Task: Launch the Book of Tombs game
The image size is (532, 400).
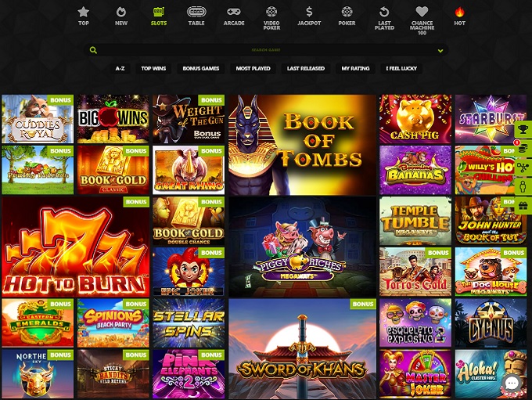Action: pos(302,145)
